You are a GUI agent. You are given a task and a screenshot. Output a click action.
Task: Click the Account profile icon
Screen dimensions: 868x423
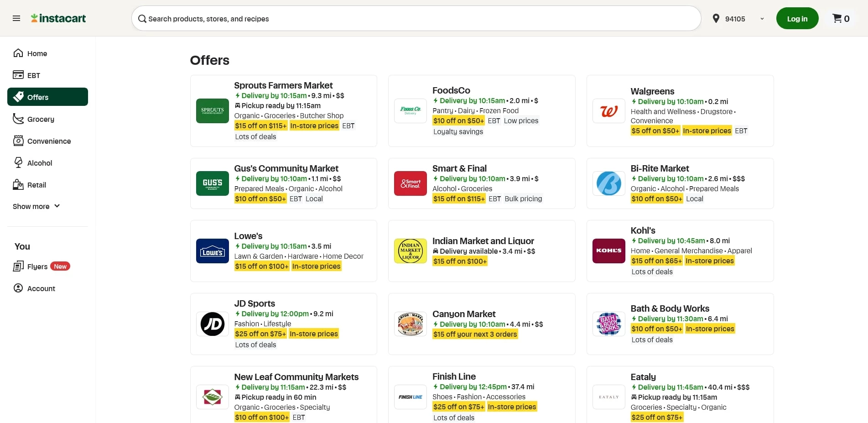[x=18, y=288]
